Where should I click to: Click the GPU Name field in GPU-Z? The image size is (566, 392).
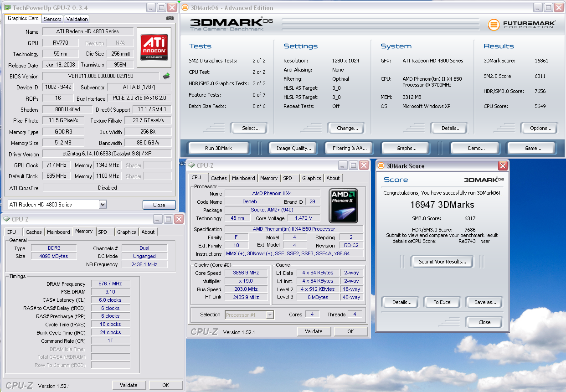click(88, 31)
